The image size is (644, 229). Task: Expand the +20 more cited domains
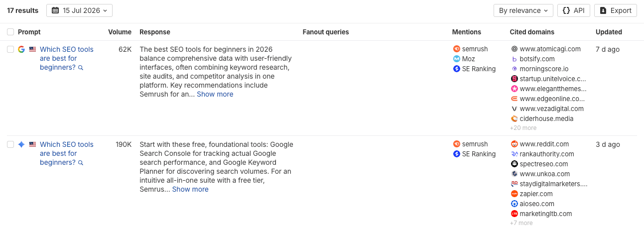tap(523, 128)
